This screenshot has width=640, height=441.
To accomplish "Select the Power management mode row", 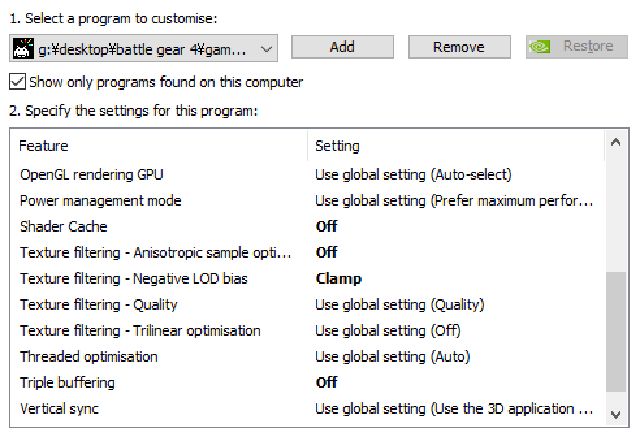I will (308, 201).
